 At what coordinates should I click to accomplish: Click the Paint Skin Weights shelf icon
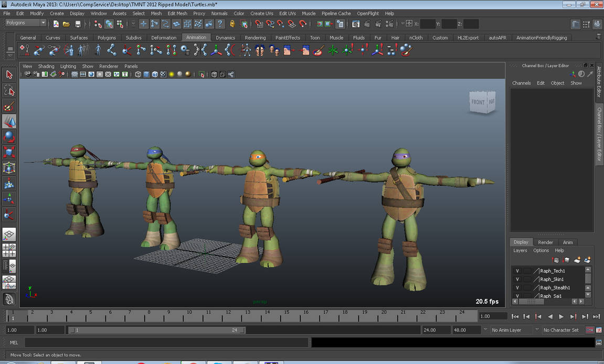point(319,50)
